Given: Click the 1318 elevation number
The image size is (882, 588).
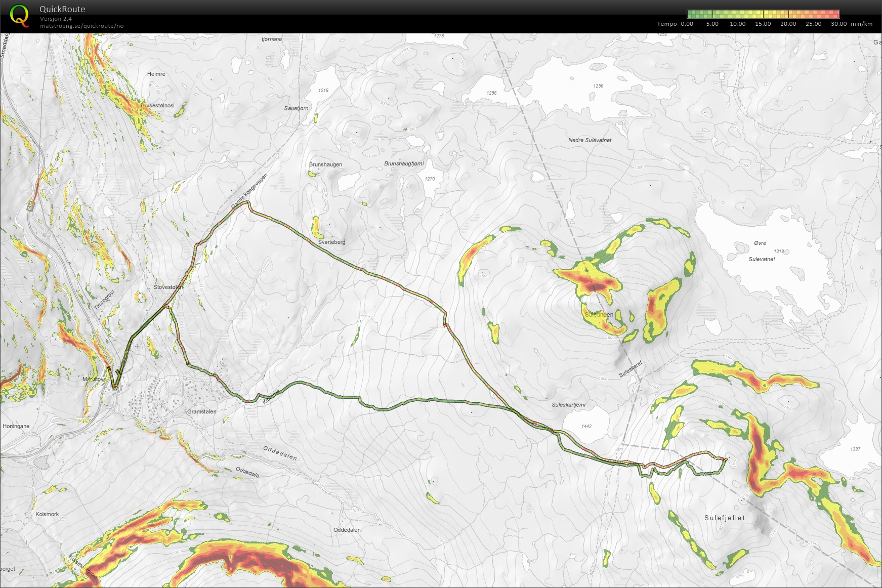Looking at the screenshot, I should click(779, 251).
